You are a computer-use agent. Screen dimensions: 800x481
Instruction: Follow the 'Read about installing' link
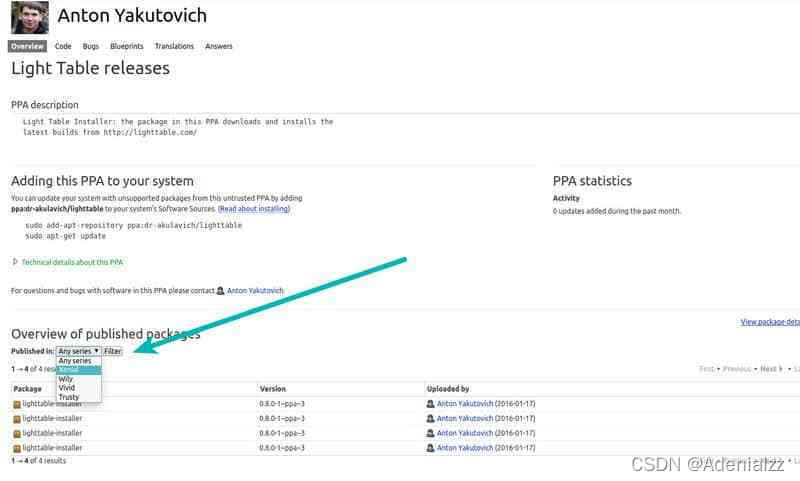[x=254, y=209]
